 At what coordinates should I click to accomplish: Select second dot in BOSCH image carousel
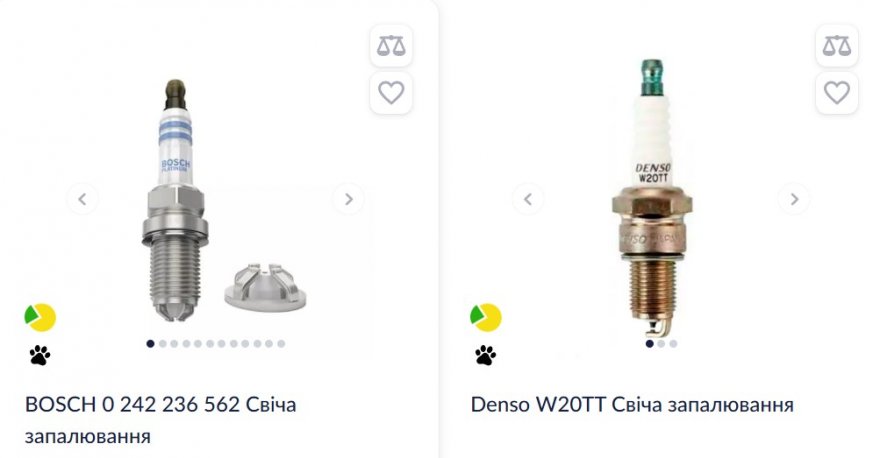point(162,344)
